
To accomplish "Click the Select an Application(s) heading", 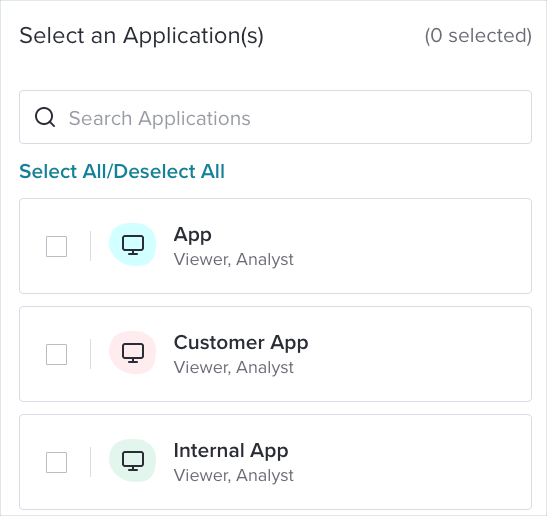I will (x=142, y=36).
